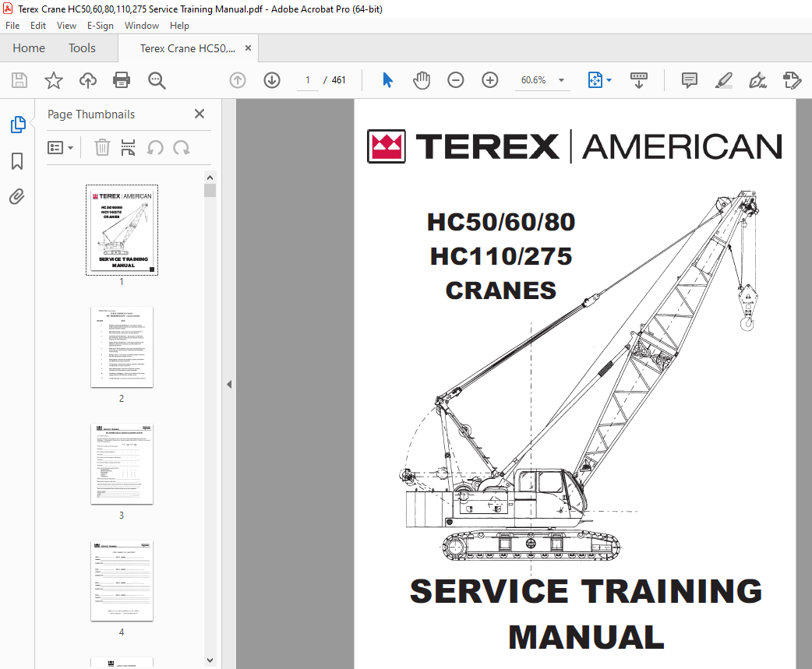Click thumbnail scrollbar down arrow
This screenshot has height=669, width=812.
tap(210, 660)
